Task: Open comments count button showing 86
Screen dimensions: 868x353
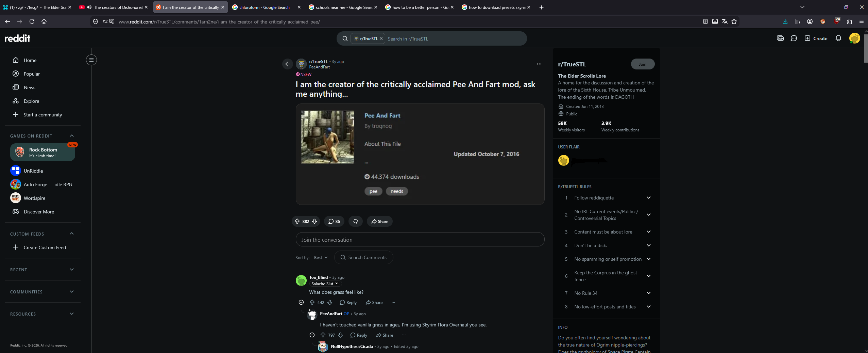Action: pos(334,221)
